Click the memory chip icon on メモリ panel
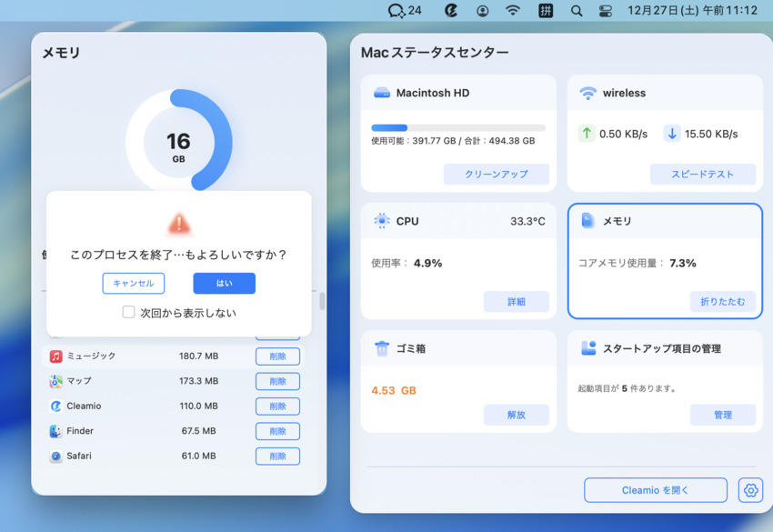The width and height of the screenshot is (773, 532). point(588,220)
